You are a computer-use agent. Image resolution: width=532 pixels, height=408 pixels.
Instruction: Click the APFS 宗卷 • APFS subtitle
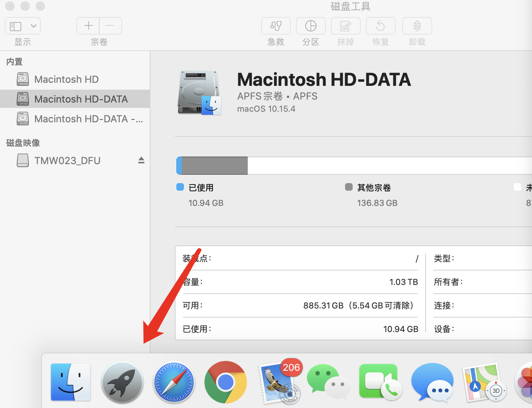click(x=277, y=96)
